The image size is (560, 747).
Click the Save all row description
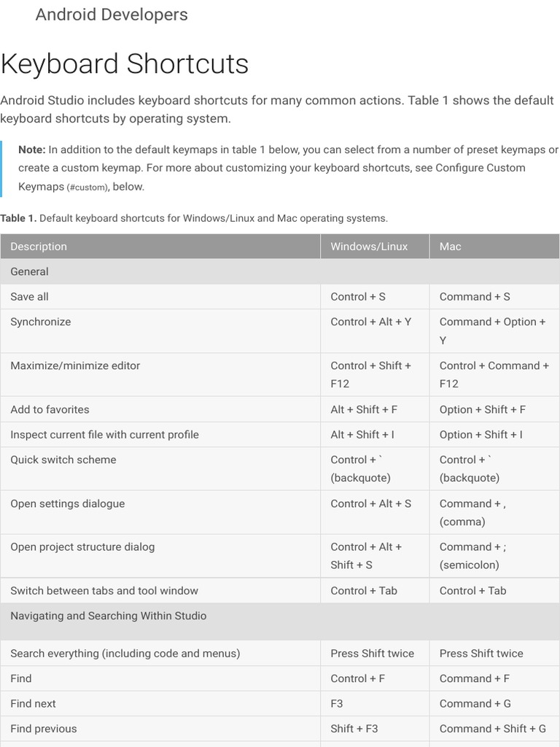29,297
